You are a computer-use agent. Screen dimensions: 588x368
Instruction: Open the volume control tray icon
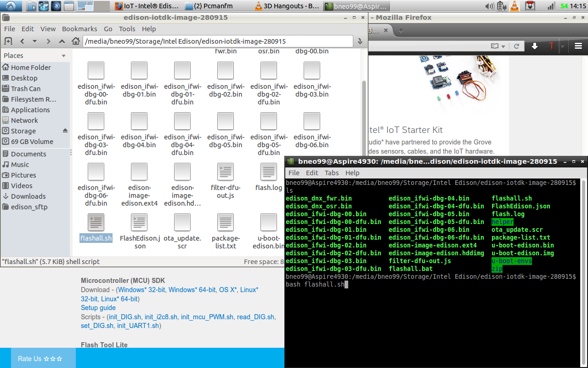point(490,6)
